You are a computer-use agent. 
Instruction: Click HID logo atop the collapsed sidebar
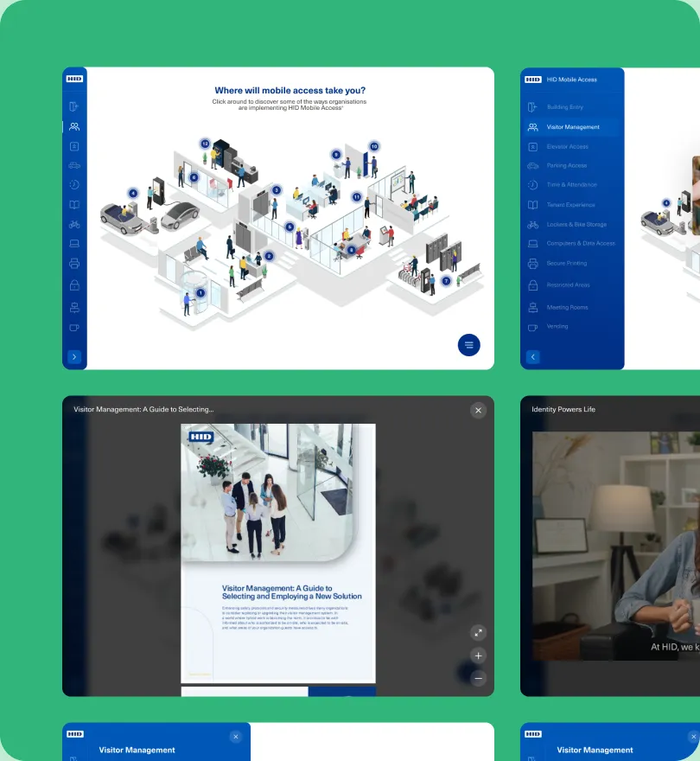(x=74, y=79)
